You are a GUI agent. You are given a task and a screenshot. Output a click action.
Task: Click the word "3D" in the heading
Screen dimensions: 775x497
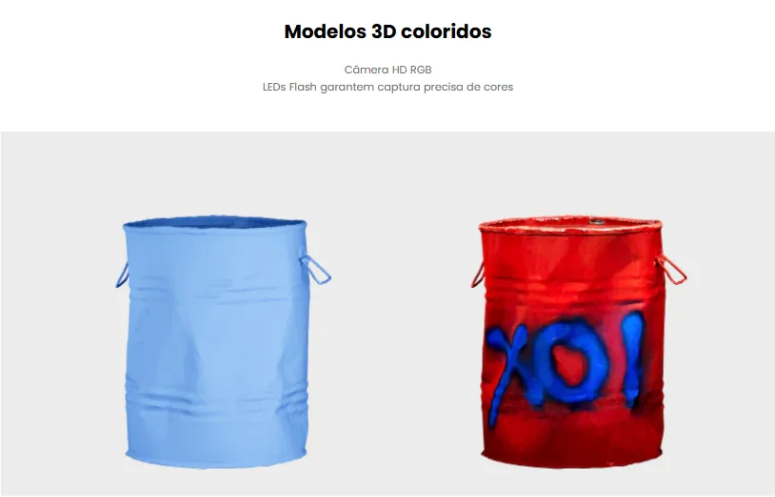click(384, 32)
